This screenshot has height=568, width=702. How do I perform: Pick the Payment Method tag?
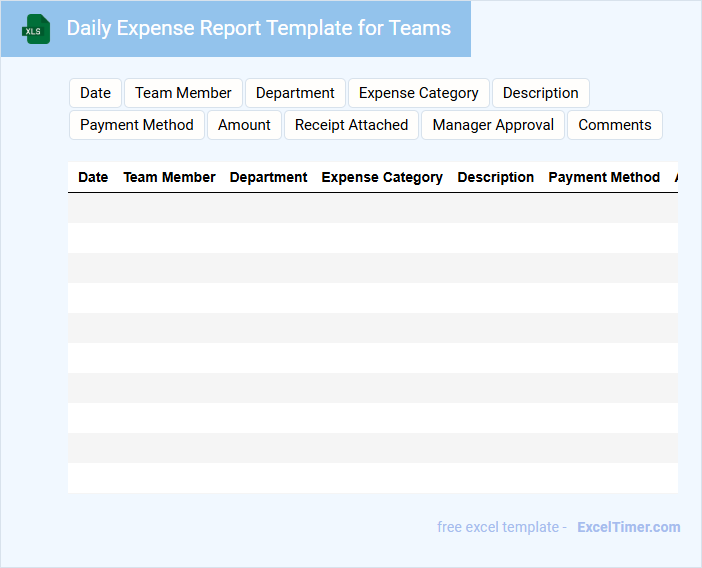click(x=137, y=125)
